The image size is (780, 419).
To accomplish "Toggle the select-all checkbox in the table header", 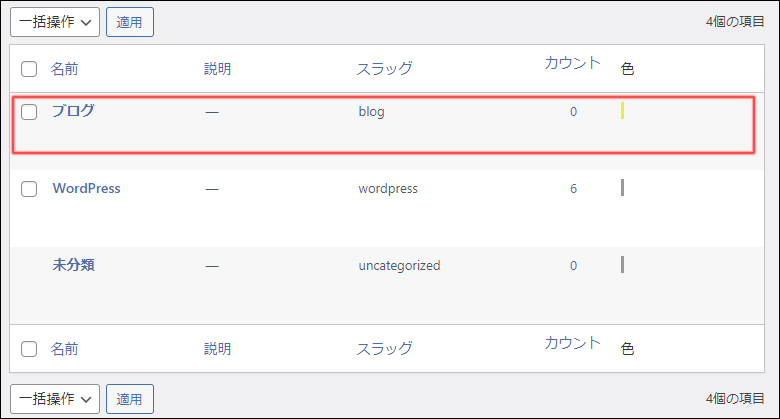I will pos(29,69).
